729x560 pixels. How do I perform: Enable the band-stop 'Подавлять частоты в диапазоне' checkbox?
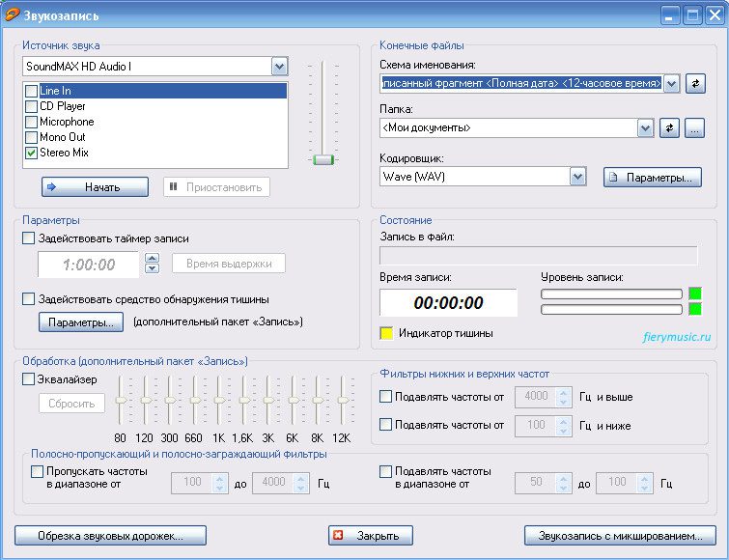coord(385,472)
